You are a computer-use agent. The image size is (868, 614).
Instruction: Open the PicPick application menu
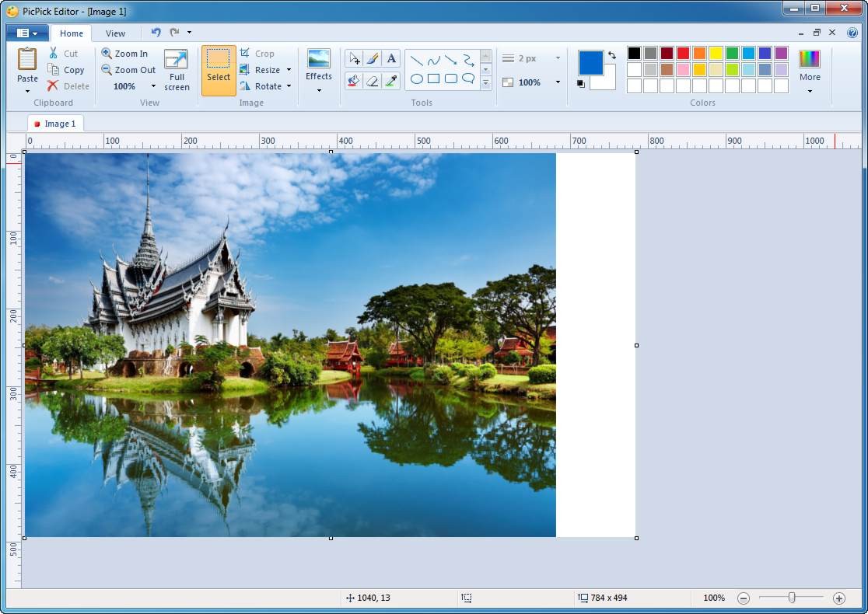tap(26, 33)
